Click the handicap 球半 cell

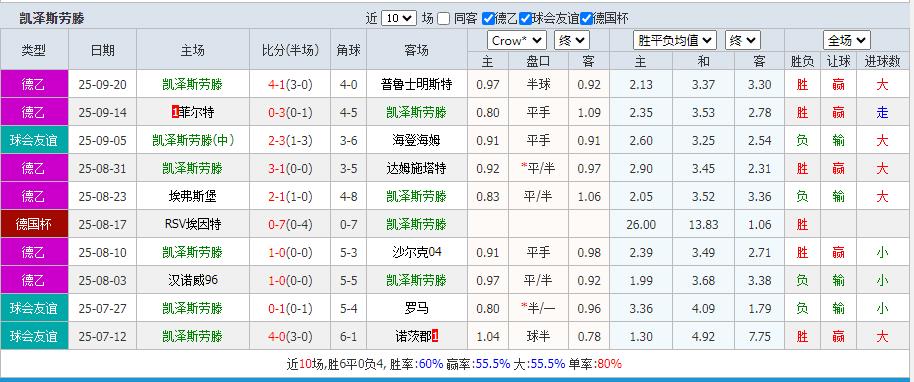coord(538,337)
